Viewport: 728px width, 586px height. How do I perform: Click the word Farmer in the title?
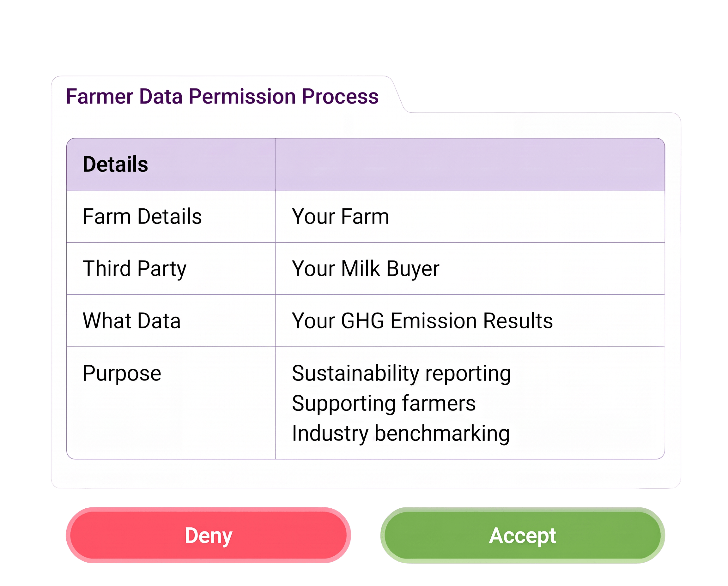[100, 96]
